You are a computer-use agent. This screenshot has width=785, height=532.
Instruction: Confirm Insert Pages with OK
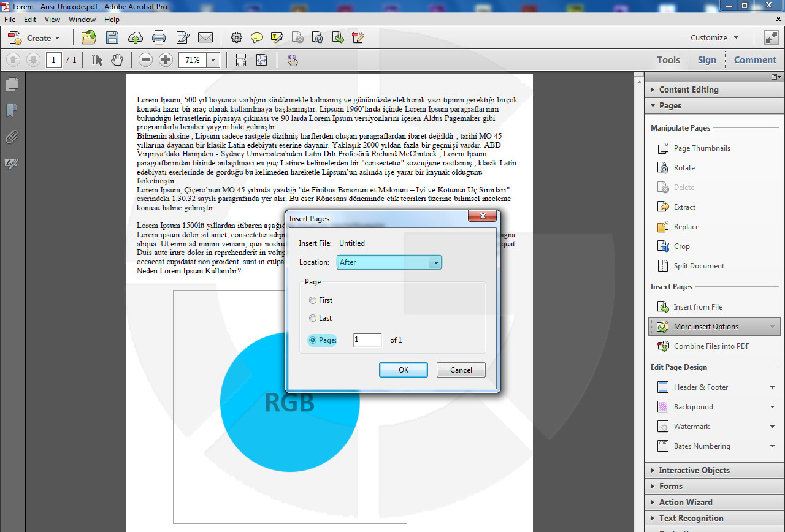point(403,370)
